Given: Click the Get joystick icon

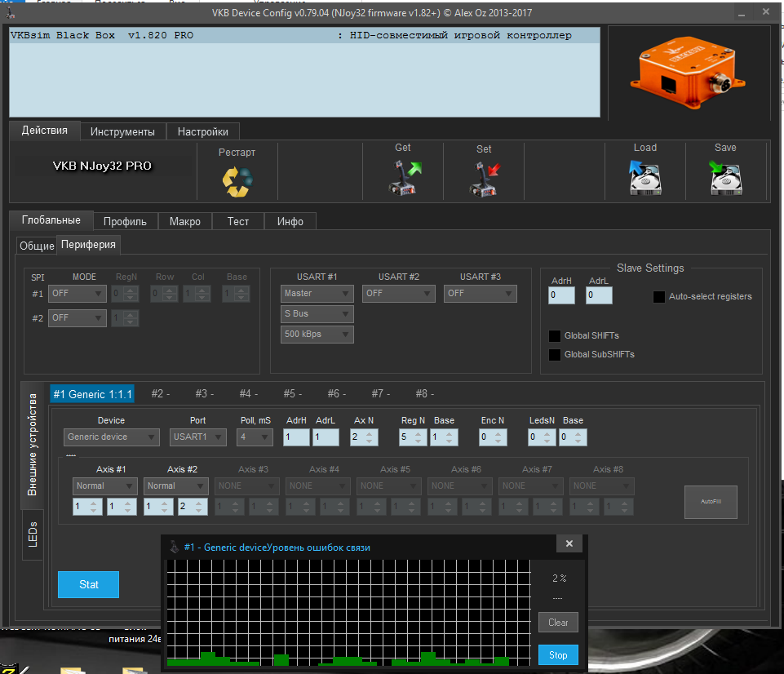Looking at the screenshot, I should [x=404, y=178].
